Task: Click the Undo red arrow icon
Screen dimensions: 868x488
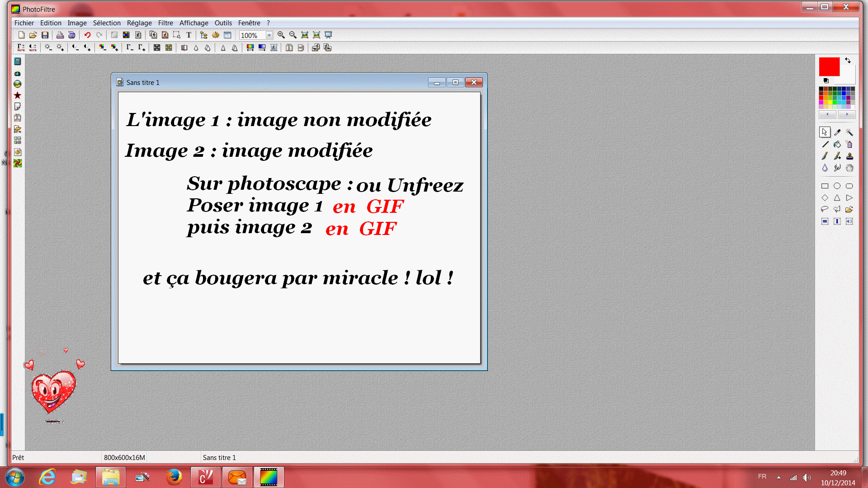Action: point(87,35)
